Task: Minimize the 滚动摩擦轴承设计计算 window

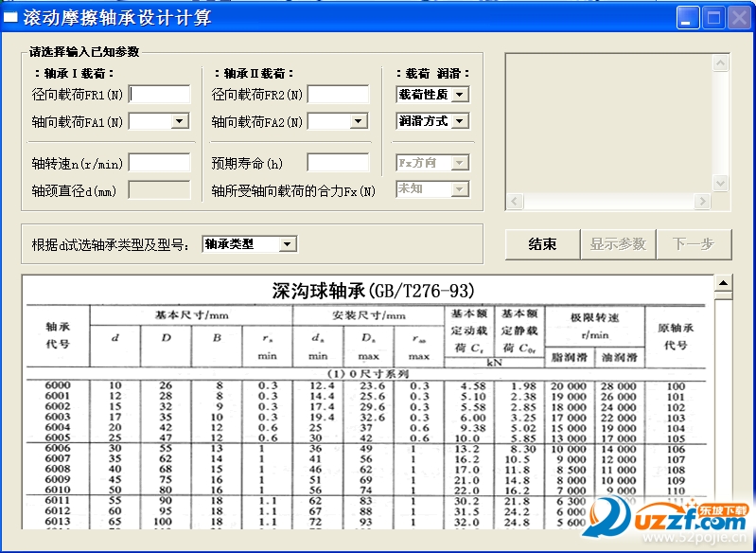Action: coord(688,18)
